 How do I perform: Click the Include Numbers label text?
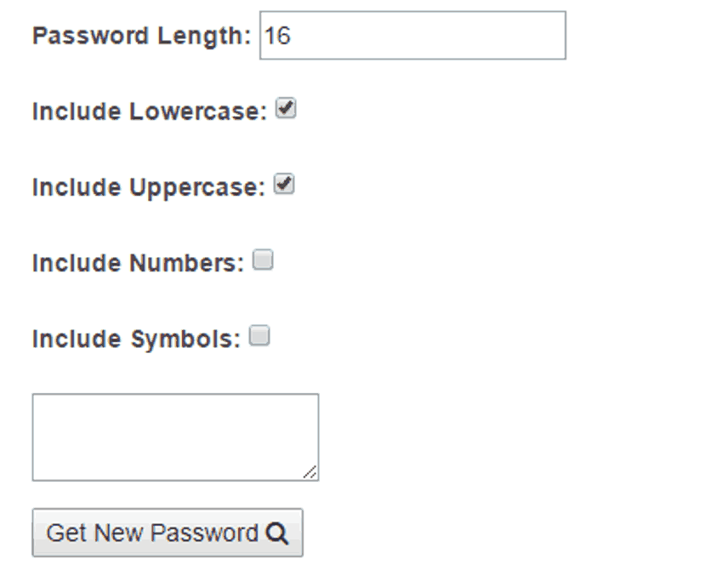click(x=138, y=263)
